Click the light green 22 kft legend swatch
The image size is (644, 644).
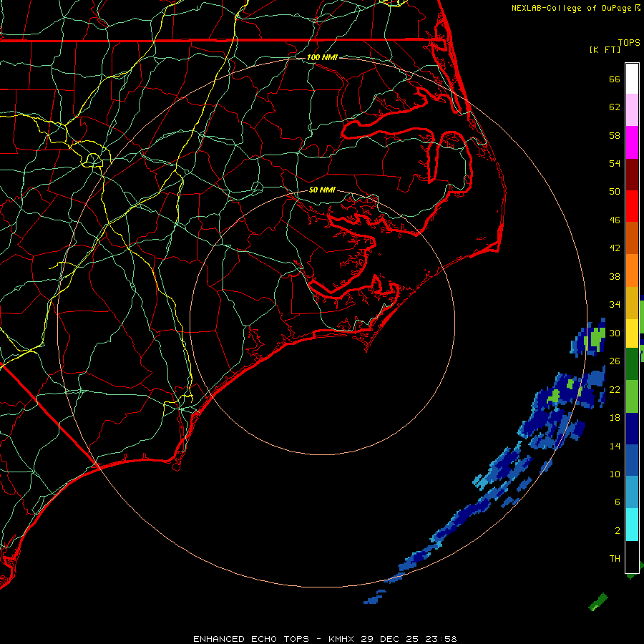click(x=632, y=396)
